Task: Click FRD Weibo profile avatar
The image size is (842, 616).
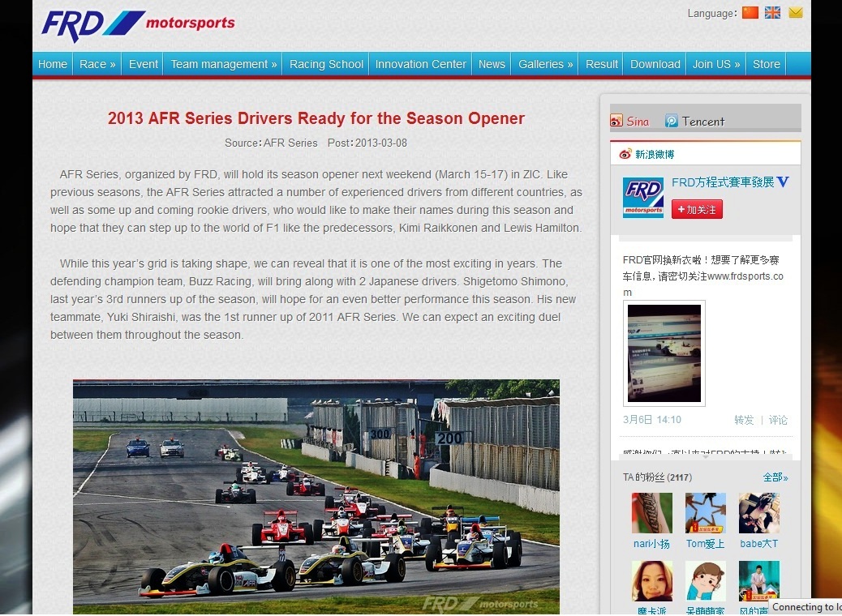Action: (643, 198)
